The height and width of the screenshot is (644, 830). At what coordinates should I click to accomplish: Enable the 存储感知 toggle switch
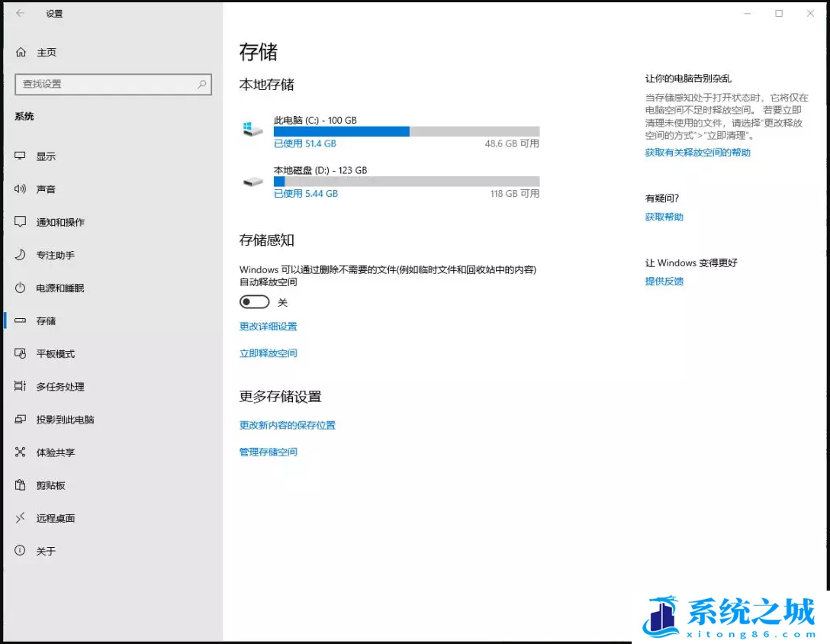254,301
